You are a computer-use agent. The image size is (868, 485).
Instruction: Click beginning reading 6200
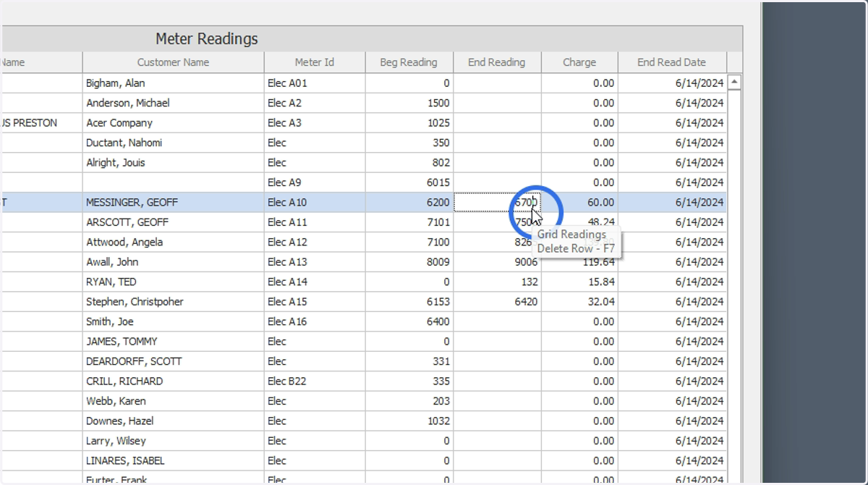pyautogui.click(x=438, y=203)
